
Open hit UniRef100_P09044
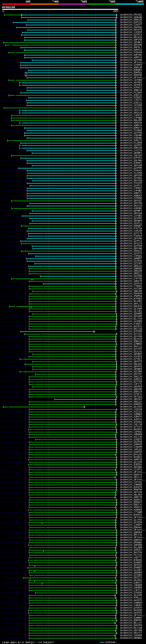(x=131, y=53)
